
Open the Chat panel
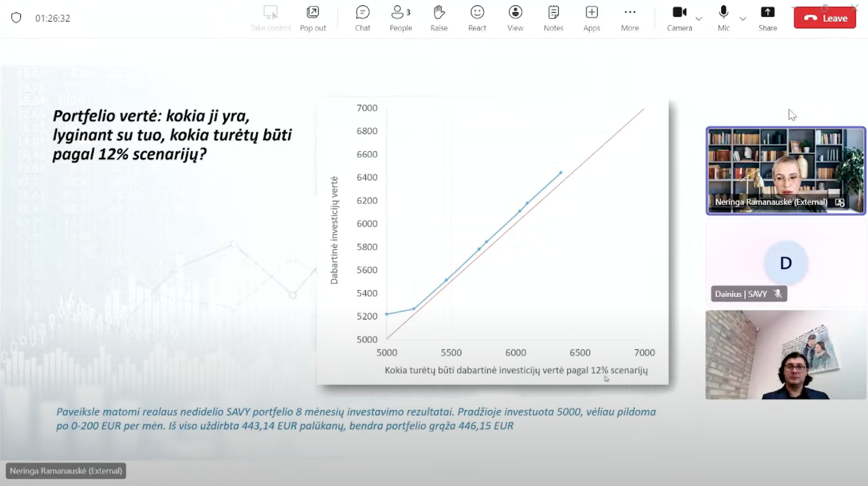coord(363,18)
